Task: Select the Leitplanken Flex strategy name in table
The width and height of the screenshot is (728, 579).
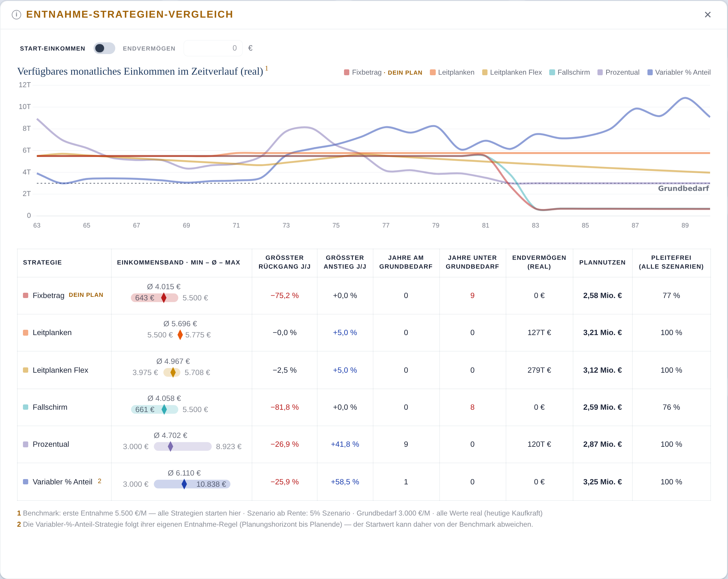Action: (x=61, y=370)
